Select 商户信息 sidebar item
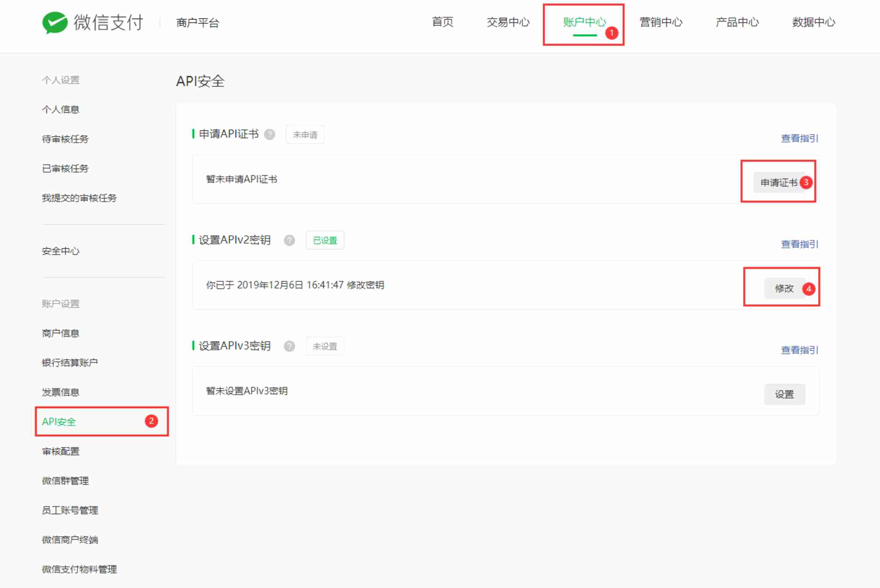Image resolution: width=880 pixels, height=588 pixels. pos(60,333)
